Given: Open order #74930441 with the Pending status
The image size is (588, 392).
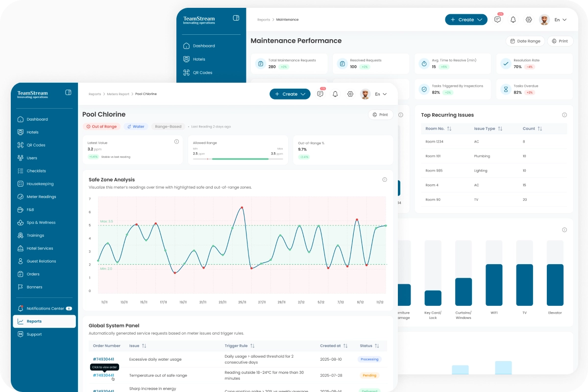Looking at the screenshot, I should point(103,375).
